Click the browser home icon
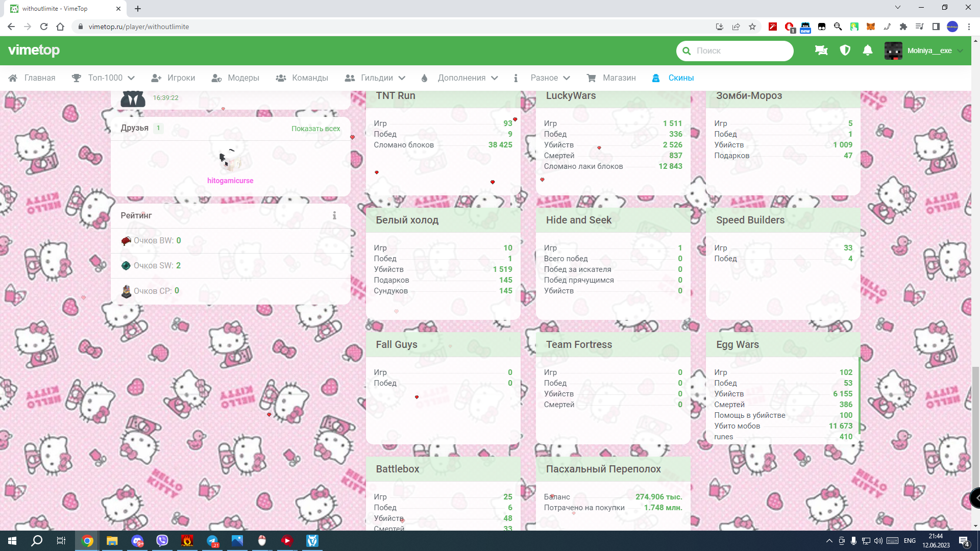The height and width of the screenshot is (551, 980). coord(60,27)
